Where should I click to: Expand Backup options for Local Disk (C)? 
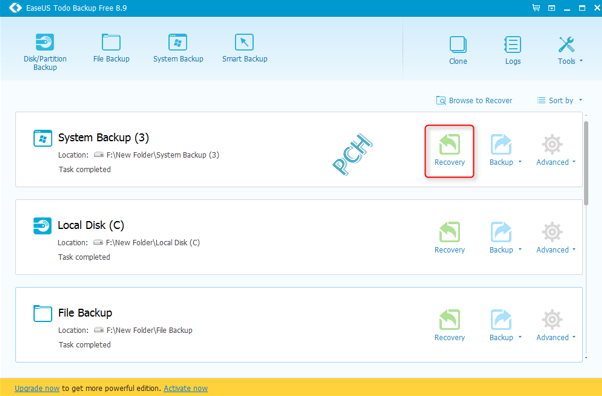[520, 249]
